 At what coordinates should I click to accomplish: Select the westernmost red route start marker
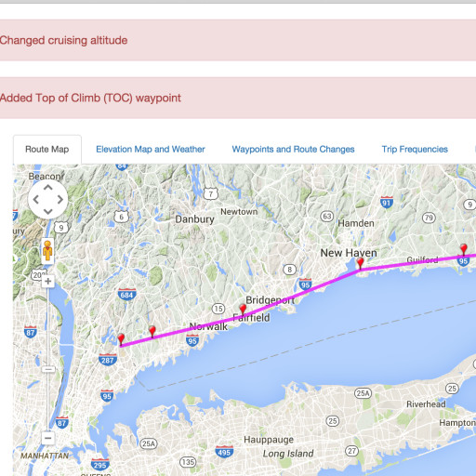click(121, 339)
